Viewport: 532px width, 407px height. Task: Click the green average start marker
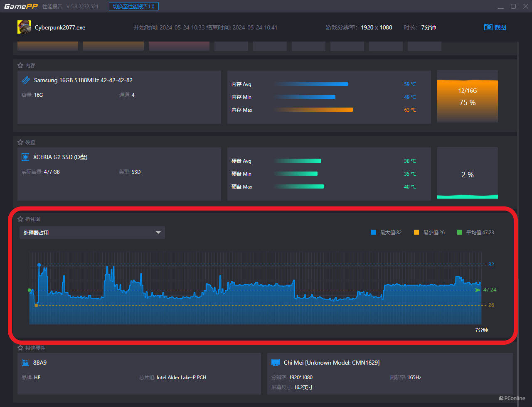pyautogui.click(x=29, y=290)
